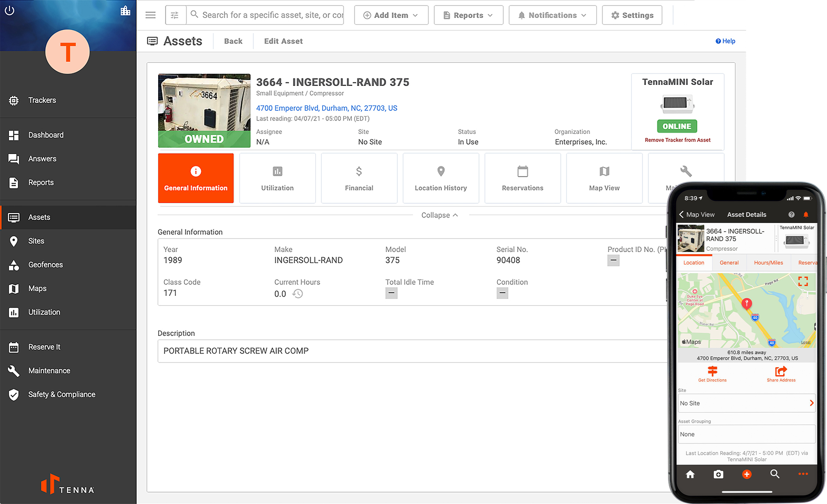The width and height of the screenshot is (827, 504).
Task: Click the camera icon on phone
Action: pos(718,474)
